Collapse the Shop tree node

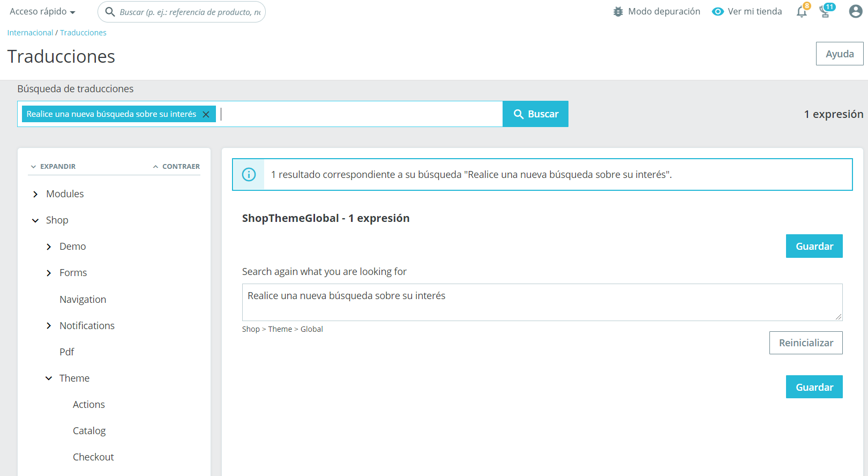[35, 220]
